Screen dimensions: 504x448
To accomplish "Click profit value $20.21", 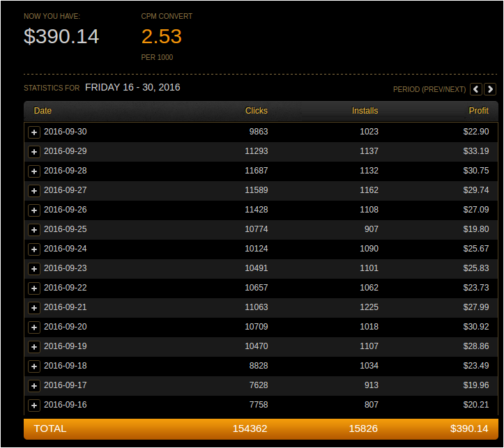I will (x=475, y=405).
